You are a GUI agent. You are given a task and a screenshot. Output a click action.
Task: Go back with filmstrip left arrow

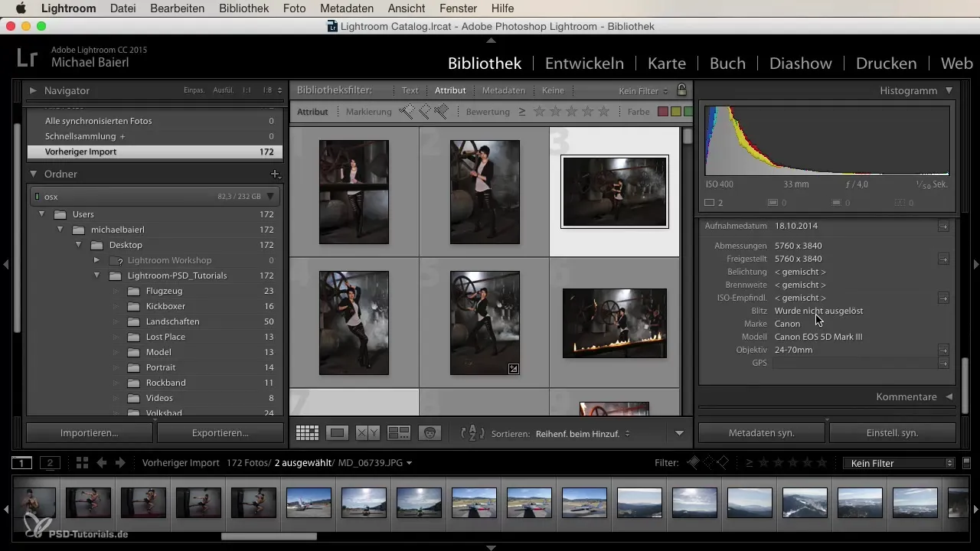coord(101,463)
